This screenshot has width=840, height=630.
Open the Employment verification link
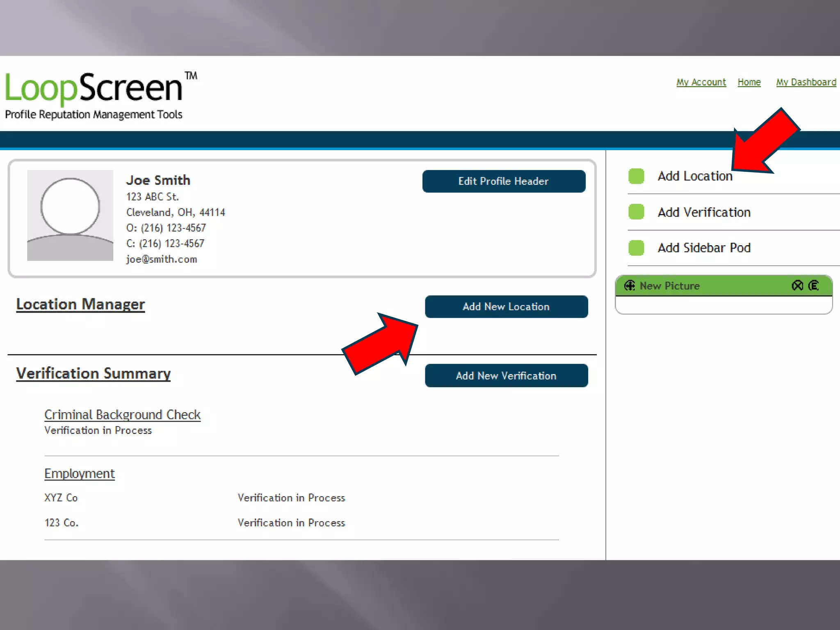80,474
